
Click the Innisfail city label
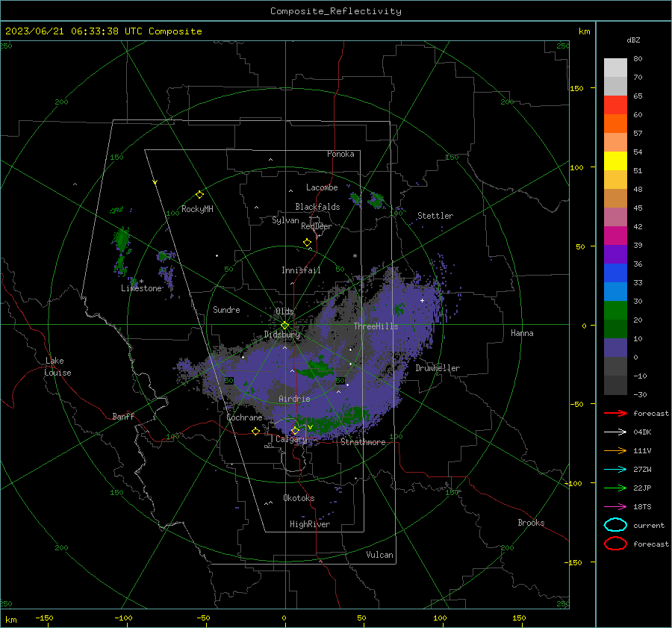[x=301, y=270]
